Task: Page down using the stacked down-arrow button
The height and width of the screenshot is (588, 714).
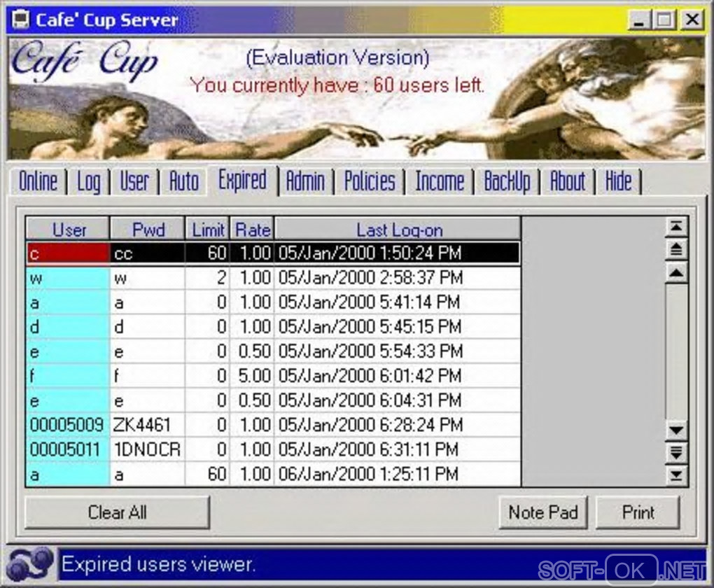Action: pos(676,452)
